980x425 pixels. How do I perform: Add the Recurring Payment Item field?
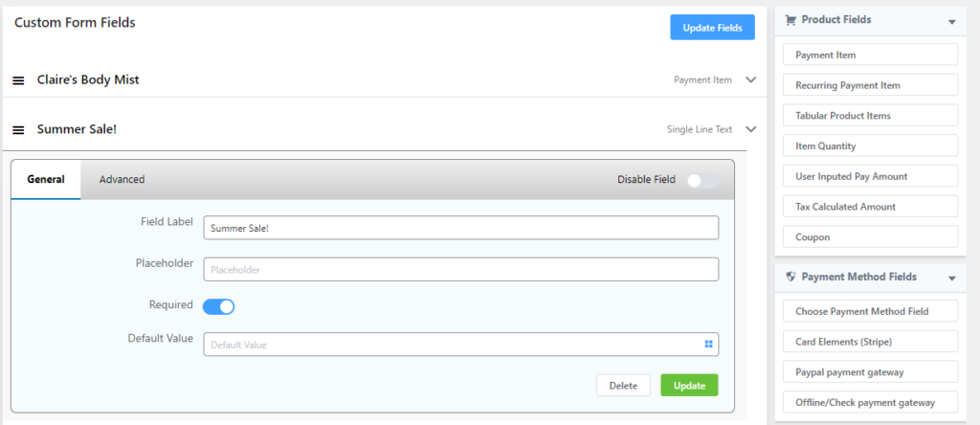click(x=870, y=85)
